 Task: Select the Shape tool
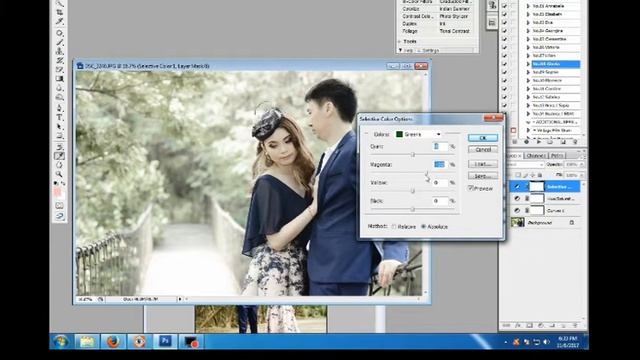tap(60, 136)
